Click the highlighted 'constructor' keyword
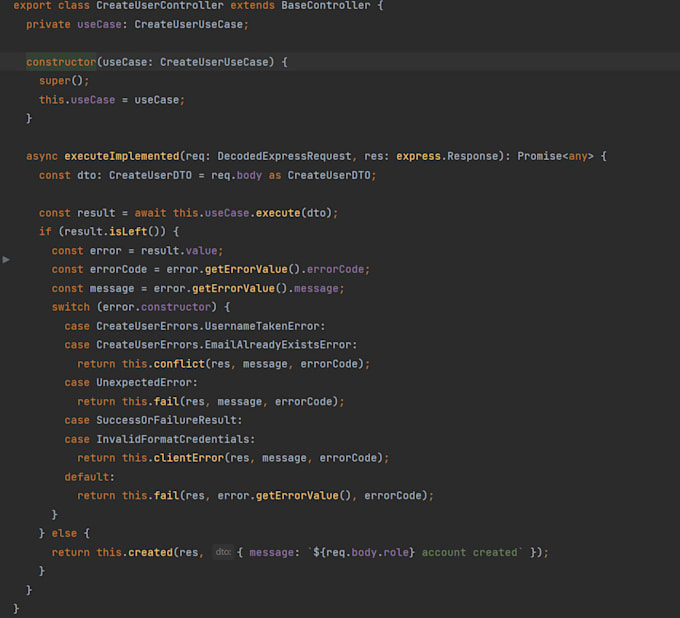This screenshot has height=618, width=680. point(61,62)
